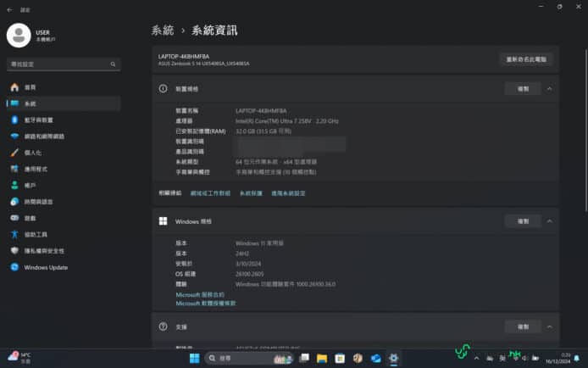
Task: Open Windows Update in the sidebar
Action: point(45,267)
